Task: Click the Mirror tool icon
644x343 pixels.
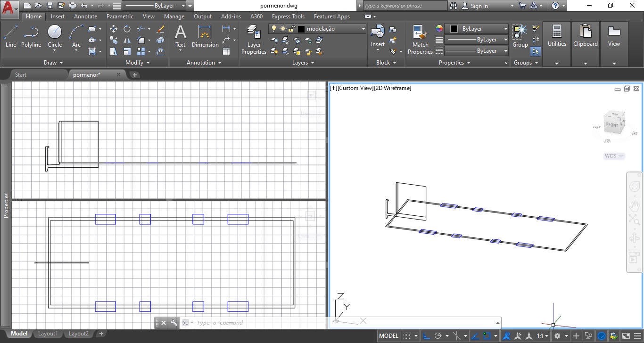Action: click(x=127, y=40)
